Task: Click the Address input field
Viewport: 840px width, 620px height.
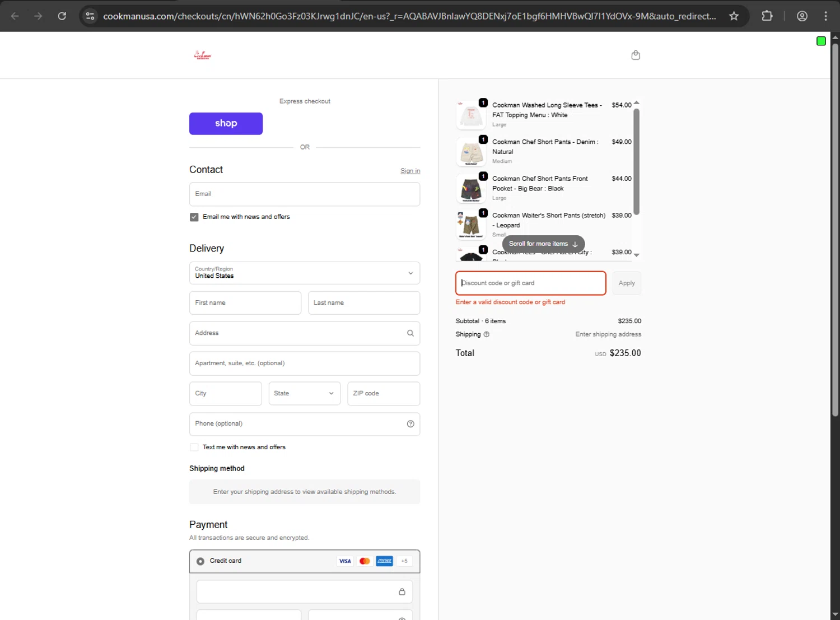Action: 305,333
